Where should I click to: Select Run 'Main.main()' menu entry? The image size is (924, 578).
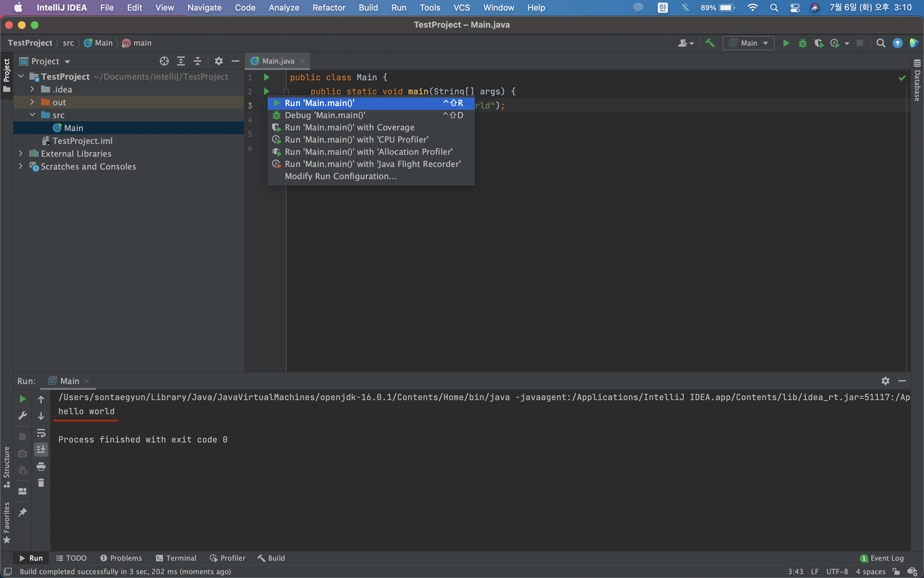coord(371,103)
